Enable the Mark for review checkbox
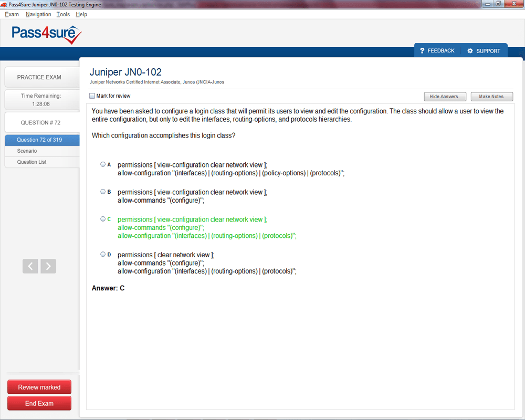Viewport: 525px width, 420px height. click(x=92, y=96)
